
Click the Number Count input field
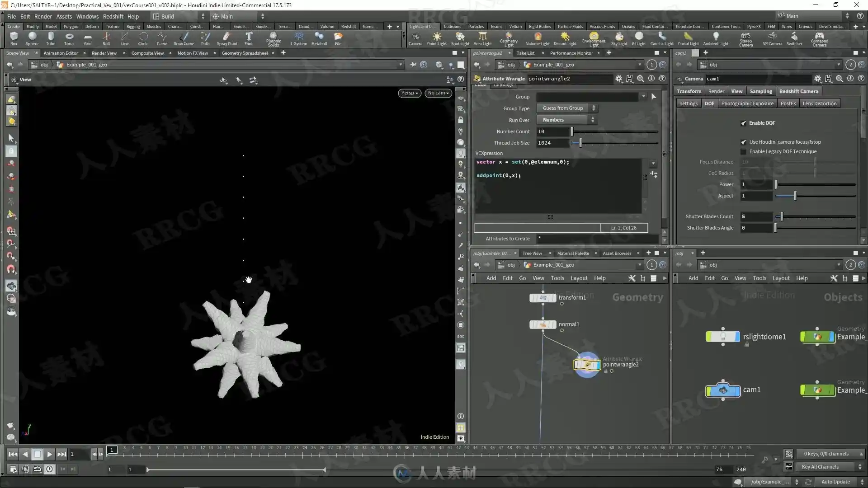pos(552,131)
